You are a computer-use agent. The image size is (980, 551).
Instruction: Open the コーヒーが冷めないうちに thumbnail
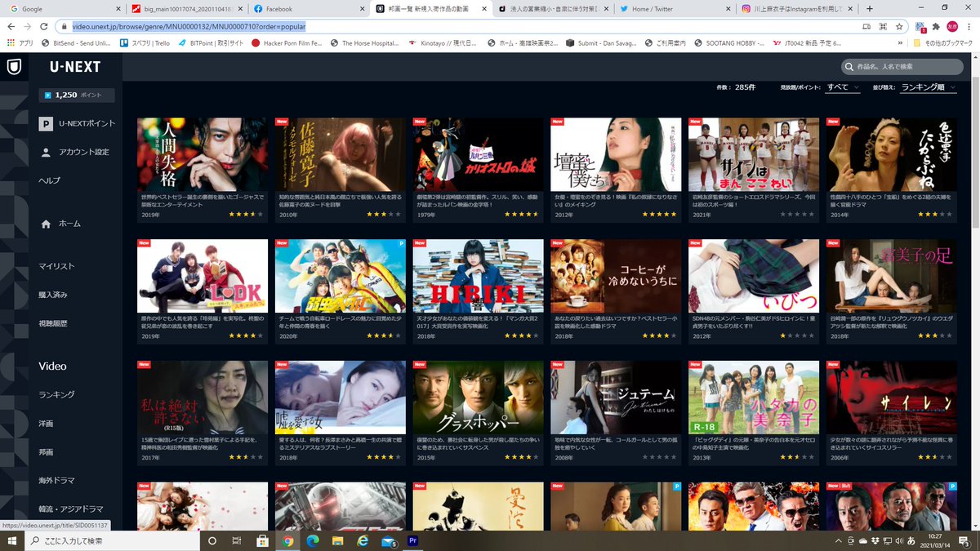tap(617, 276)
